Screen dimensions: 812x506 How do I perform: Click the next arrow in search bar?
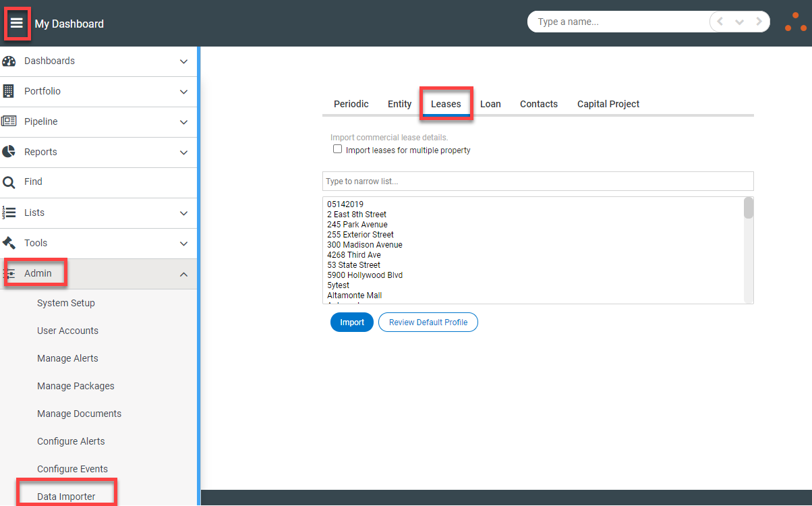(x=759, y=22)
